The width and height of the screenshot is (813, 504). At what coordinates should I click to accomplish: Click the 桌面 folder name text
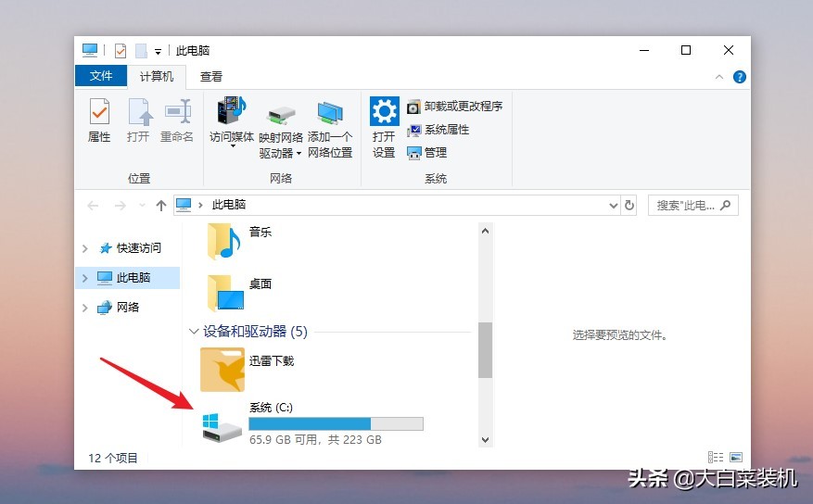(260, 283)
